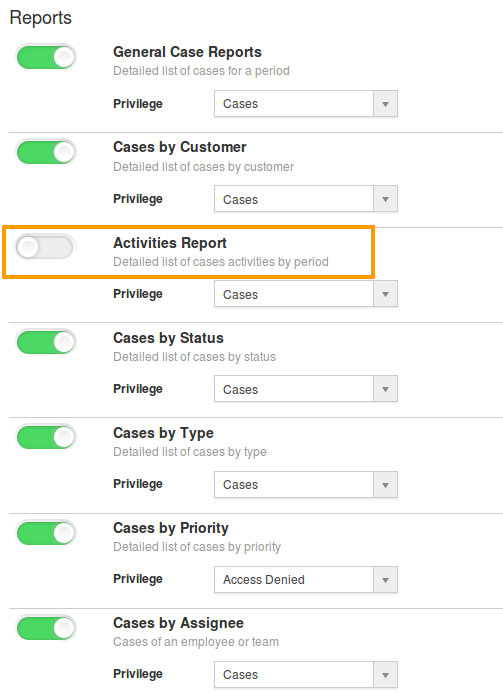Screen dimensions: 503x693
Task: Click the Activities Report title
Action: click(x=170, y=243)
